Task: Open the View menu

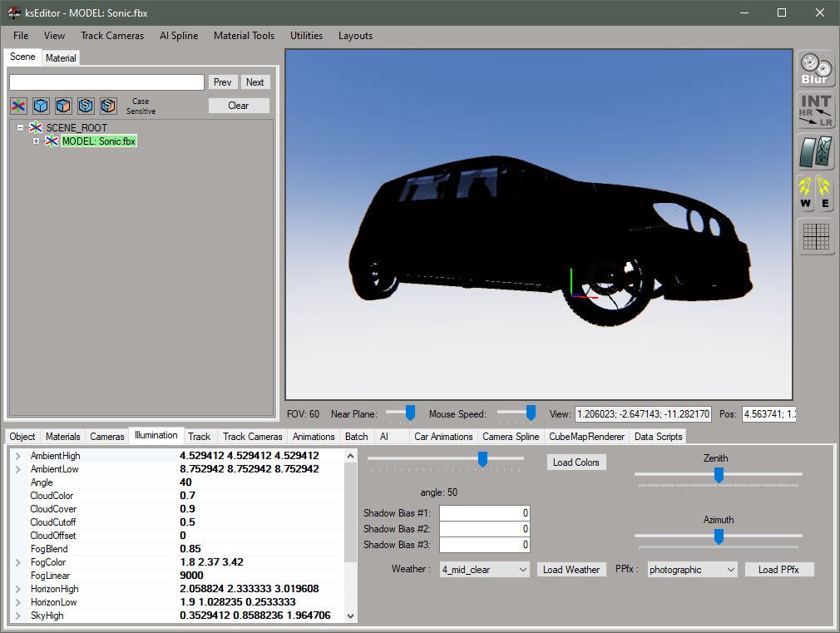Action: [x=55, y=36]
